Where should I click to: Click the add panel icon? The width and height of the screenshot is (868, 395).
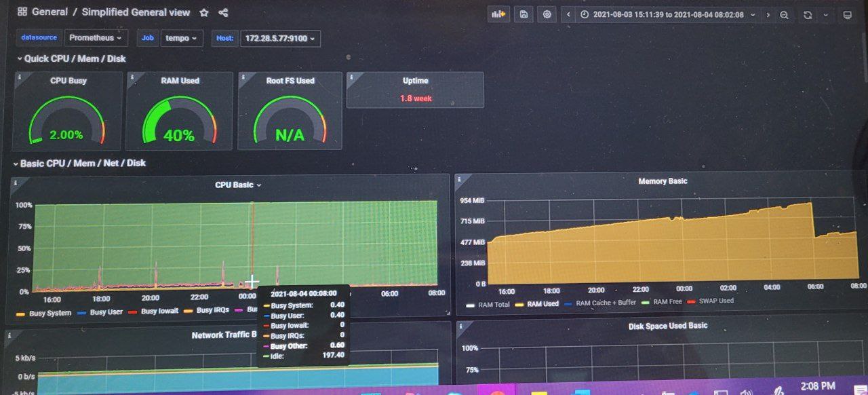pyautogui.click(x=498, y=14)
